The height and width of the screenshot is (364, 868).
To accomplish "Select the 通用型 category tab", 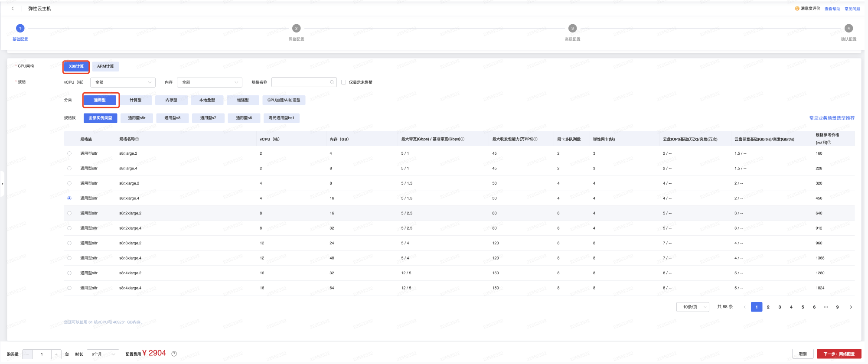I will 100,100.
